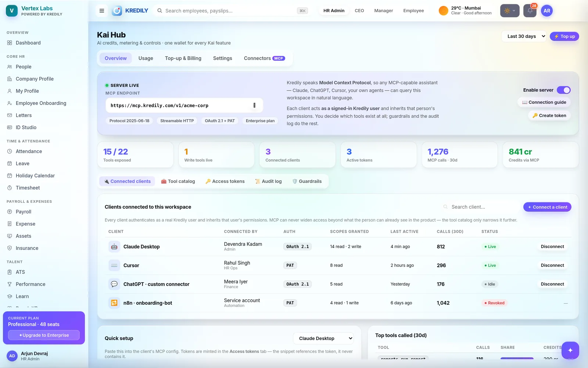Select the Overview tab
The height and width of the screenshot is (368, 588).
115,58
